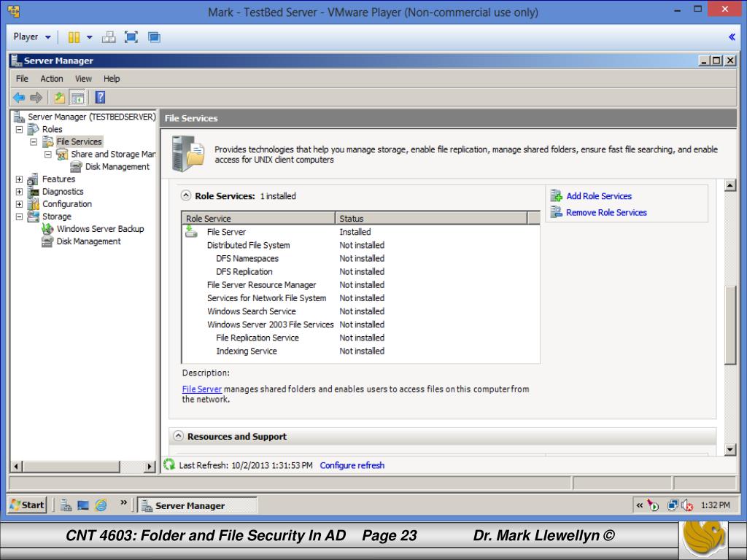Viewport: 747px width, 560px height.
Task: Open the Player dropdown menu
Action: [x=32, y=36]
